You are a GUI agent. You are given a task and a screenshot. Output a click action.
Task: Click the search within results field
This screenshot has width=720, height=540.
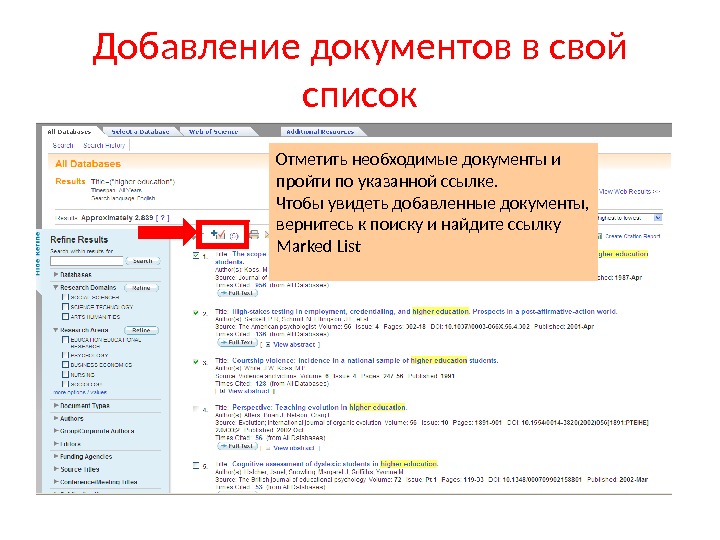coord(87,261)
